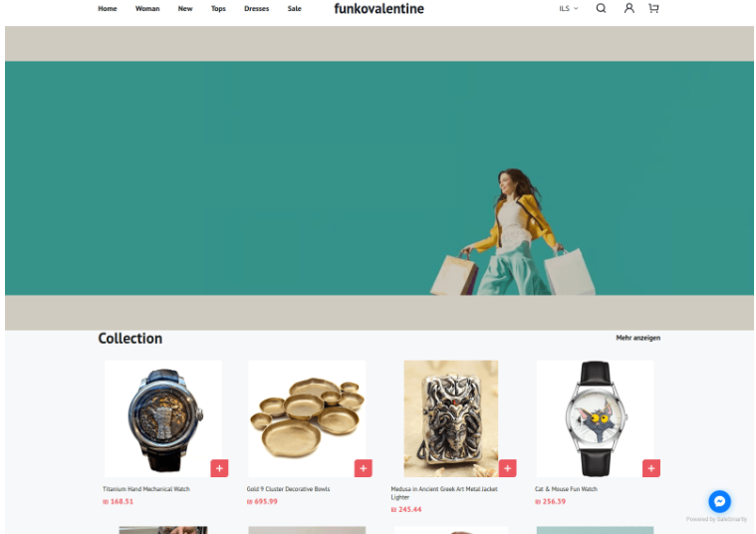Open the user account icon
756x534 pixels.
pyautogui.click(x=629, y=8)
